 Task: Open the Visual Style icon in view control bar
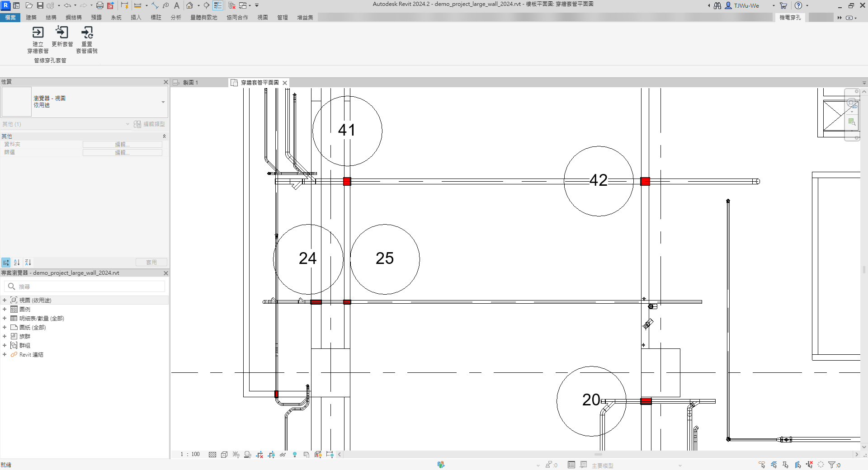[x=224, y=455]
